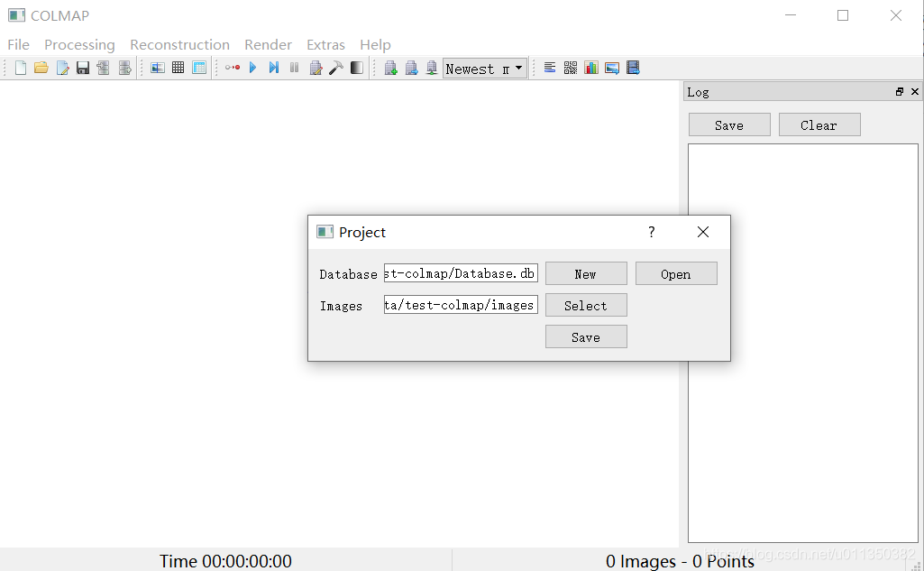The height and width of the screenshot is (571, 924).
Task: Open the Feature matching tool
Action: (x=178, y=67)
